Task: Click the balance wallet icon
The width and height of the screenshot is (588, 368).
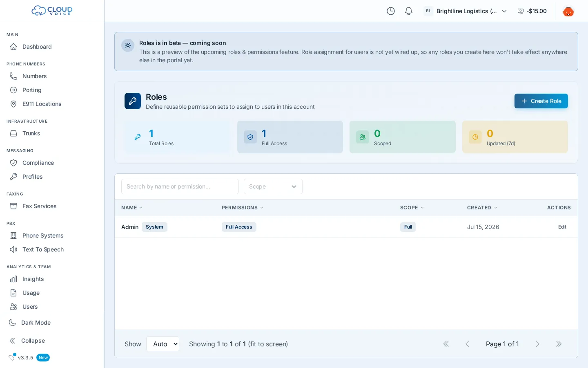Action: tap(521, 11)
